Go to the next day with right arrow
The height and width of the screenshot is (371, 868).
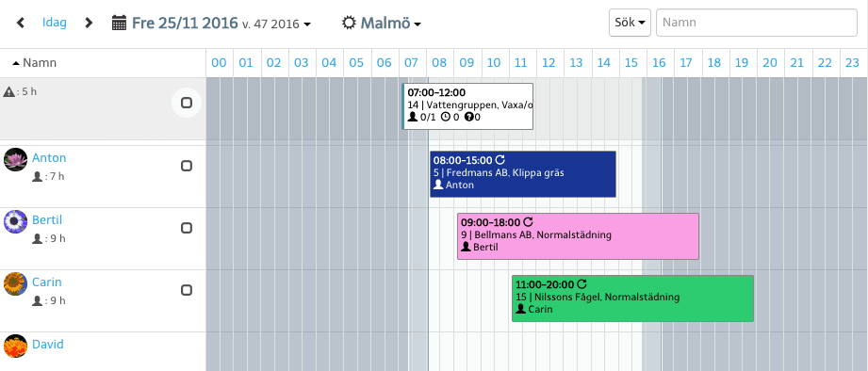(89, 24)
